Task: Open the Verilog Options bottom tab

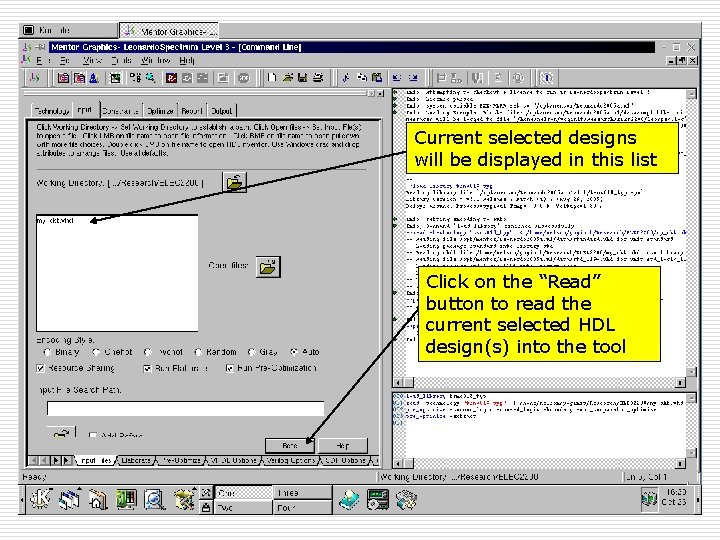Action: 291,460
